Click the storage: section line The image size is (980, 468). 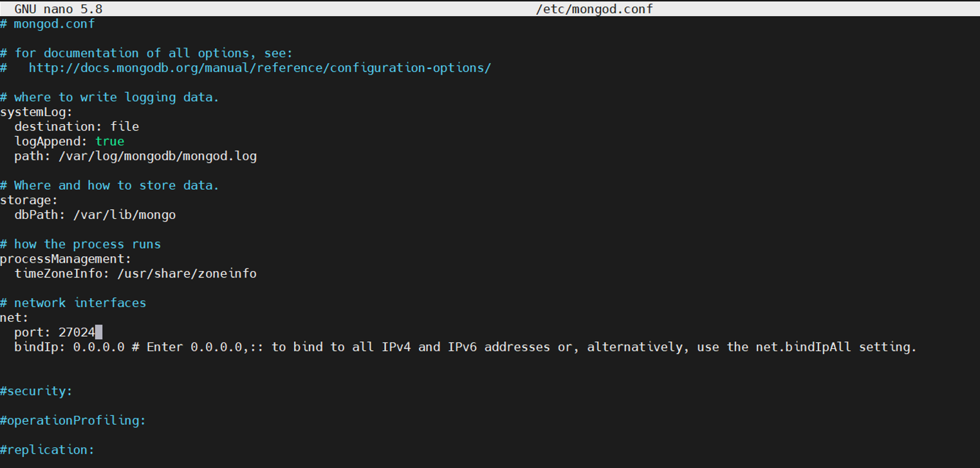(29, 200)
